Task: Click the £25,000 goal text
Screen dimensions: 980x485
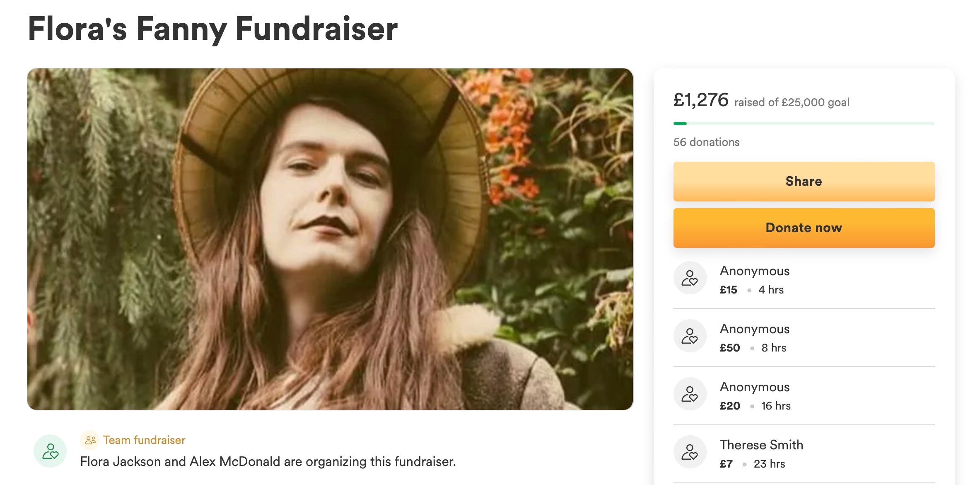Action: pyautogui.click(x=815, y=102)
